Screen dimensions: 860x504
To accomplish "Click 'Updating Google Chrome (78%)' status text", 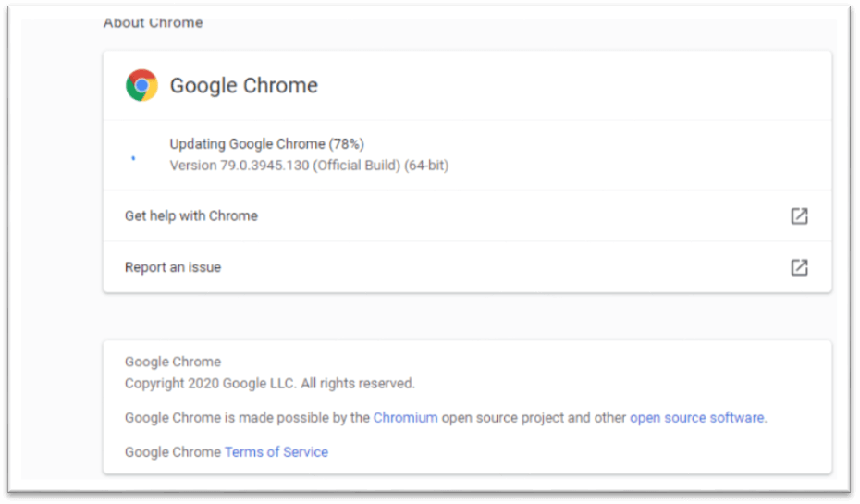I will [266, 143].
